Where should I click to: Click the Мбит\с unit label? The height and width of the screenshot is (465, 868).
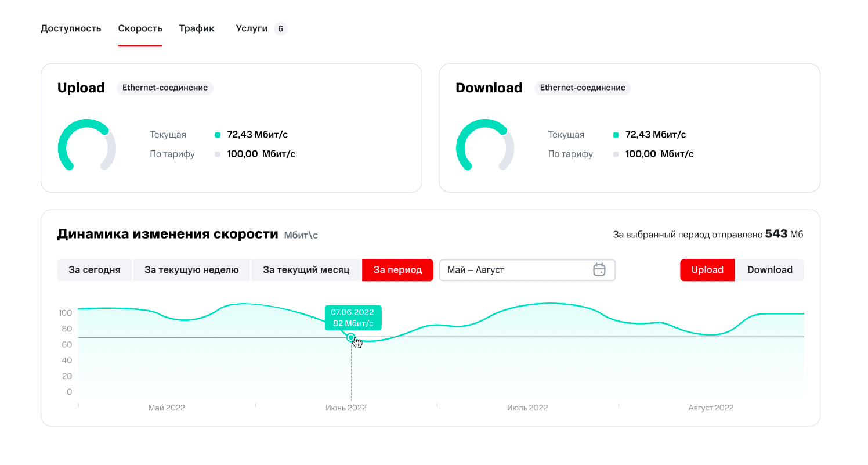(301, 235)
